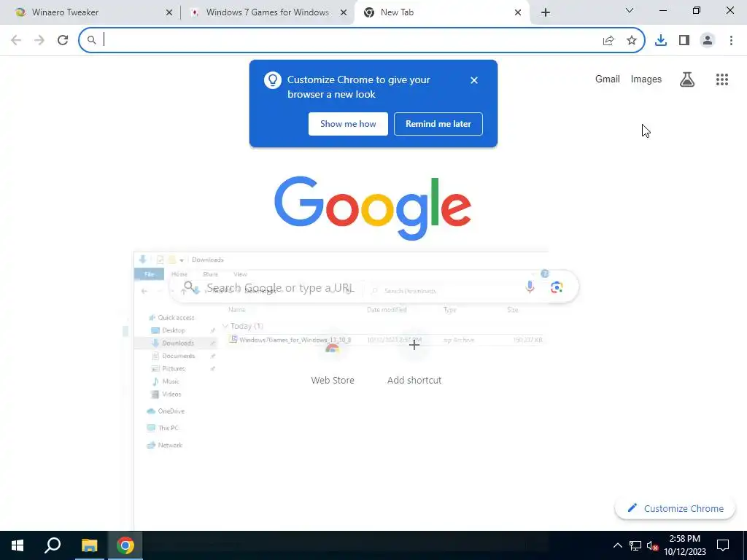Go forward with the forward arrow
The image size is (747, 560).
tap(39, 40)
